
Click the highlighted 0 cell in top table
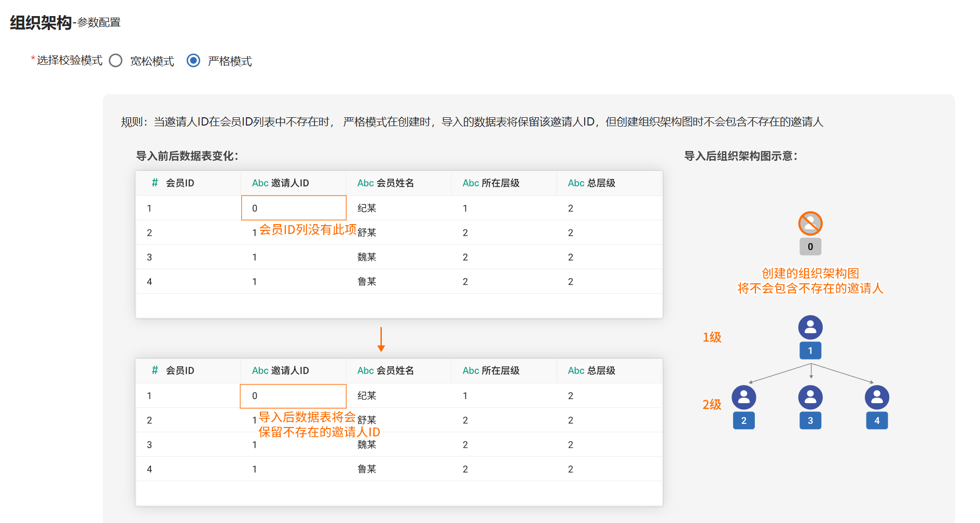294,208
